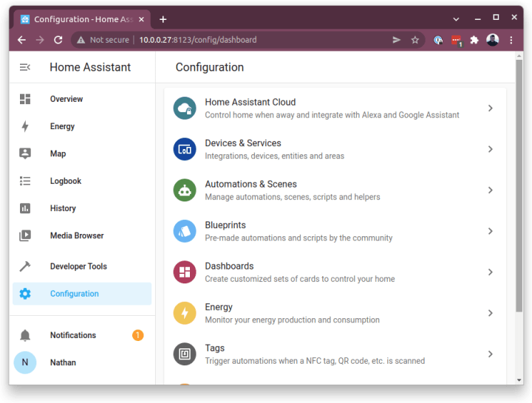Click the History chart icon in sidebar
532x403 pixels.
coord(25,208)
